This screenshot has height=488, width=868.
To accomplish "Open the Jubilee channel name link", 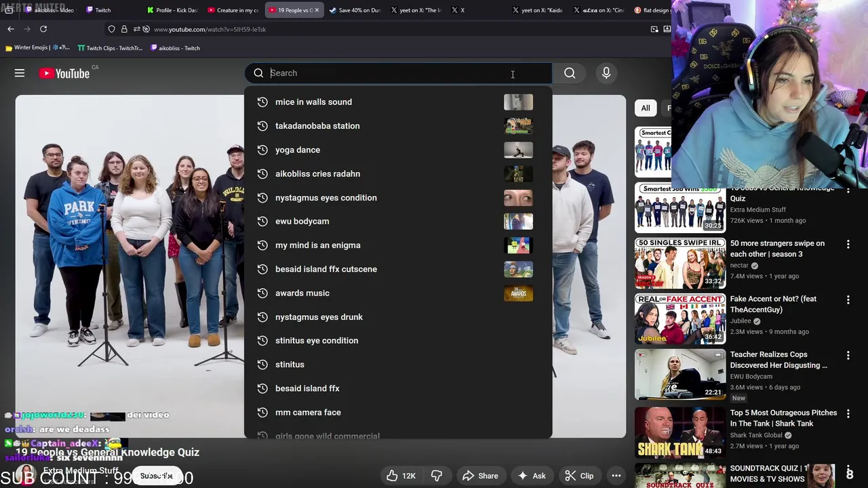I will [x=741, y=321].
